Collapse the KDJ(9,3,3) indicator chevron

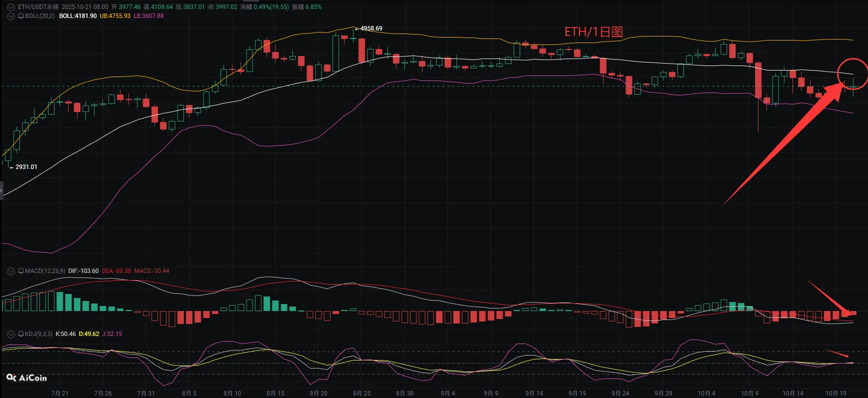(x=11, y=334)
